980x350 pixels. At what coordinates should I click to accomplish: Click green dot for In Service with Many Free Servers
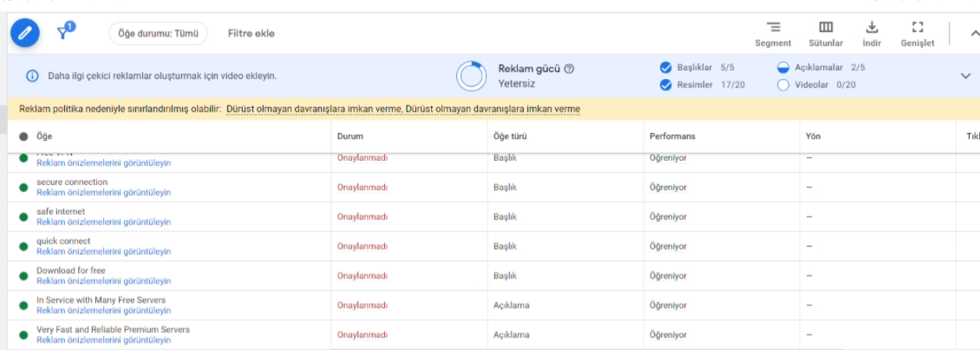(x=23, y=305)
